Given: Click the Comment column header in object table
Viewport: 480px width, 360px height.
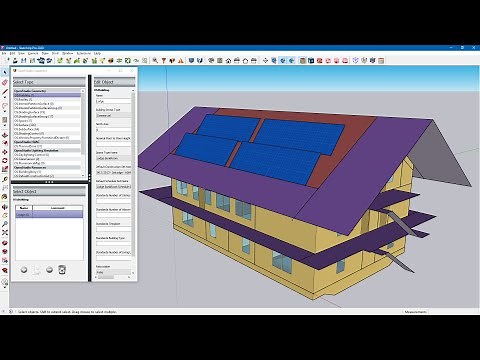Looking at the screenshot, I should click(x=58, y=208).
